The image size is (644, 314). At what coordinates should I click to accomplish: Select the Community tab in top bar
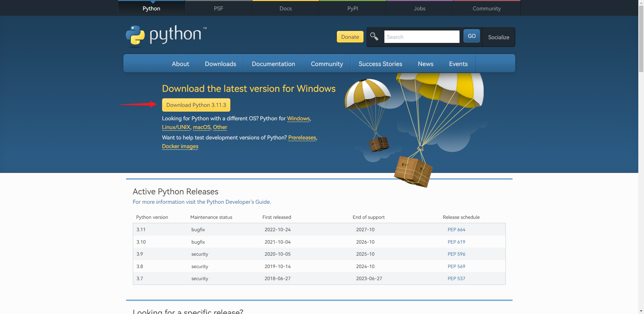click(487, 8)
